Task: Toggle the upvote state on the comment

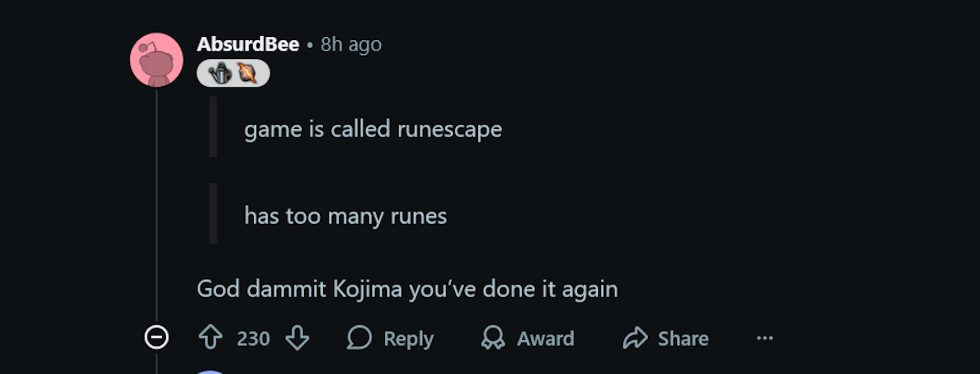Action: tap(211, 338)
